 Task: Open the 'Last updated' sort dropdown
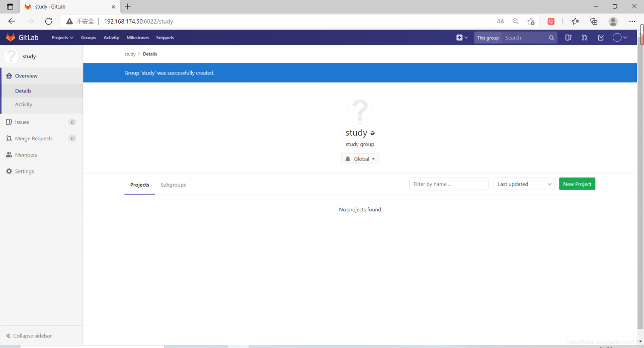pyautogui.click(x=524, y=184)
